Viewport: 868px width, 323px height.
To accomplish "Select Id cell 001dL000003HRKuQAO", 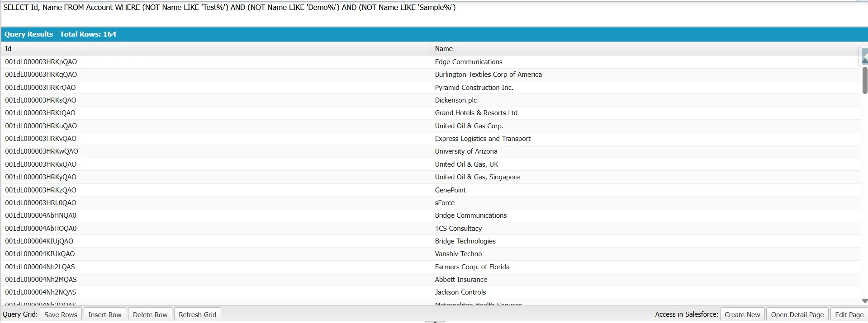I will pyautogui.click(x=216, y=126).
